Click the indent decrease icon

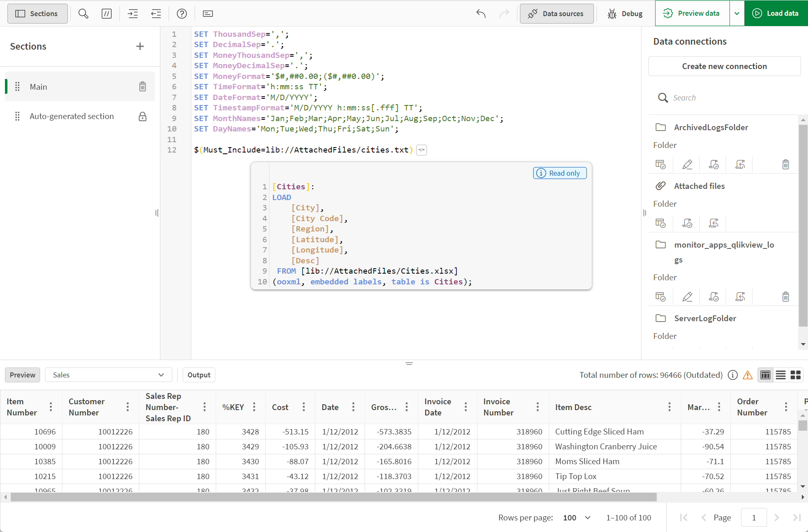click(x=157, y=13)
